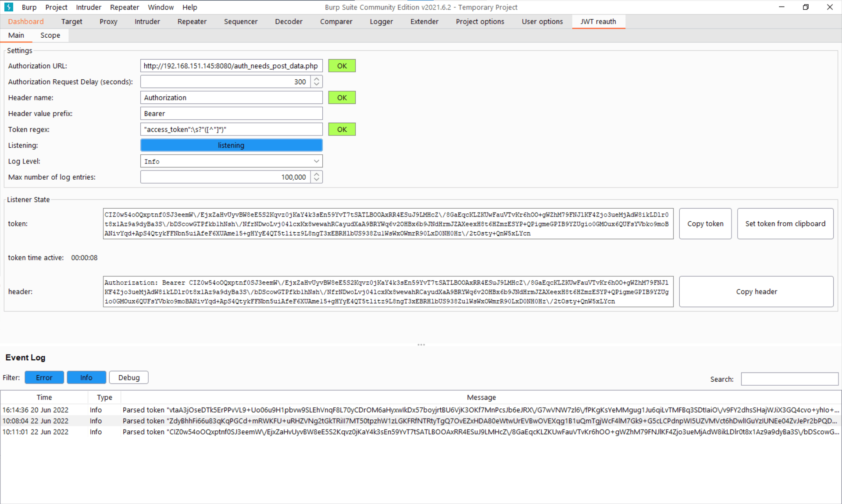Open the Extender tab
Screen dimensions: 842x504
pos(424,21)
